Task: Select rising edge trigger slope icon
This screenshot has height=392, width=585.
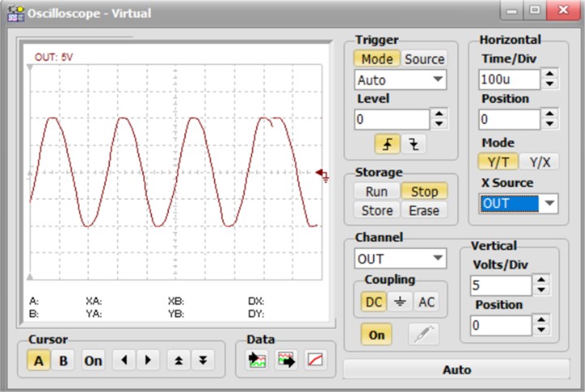Action: [x=387, y=144]
